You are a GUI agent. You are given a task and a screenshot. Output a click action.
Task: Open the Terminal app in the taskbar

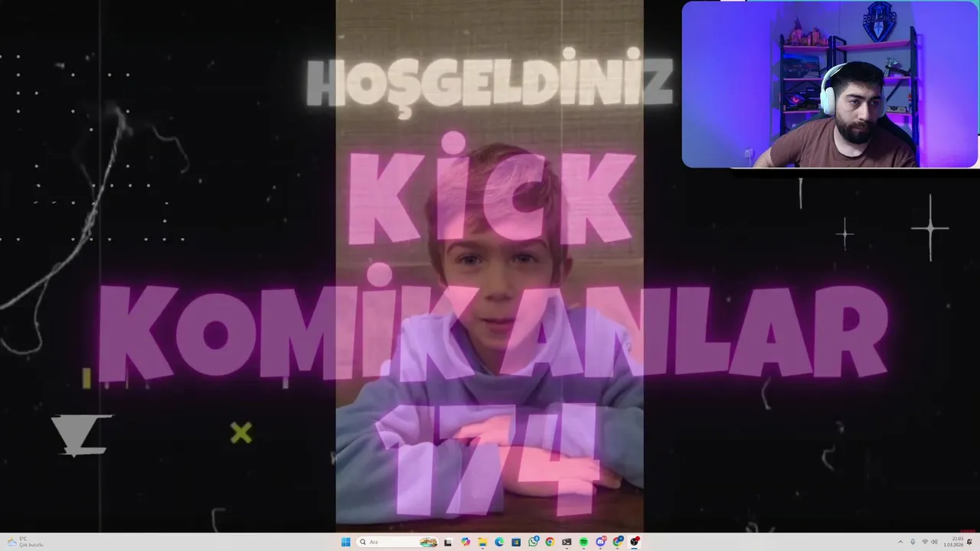[567, 542]
